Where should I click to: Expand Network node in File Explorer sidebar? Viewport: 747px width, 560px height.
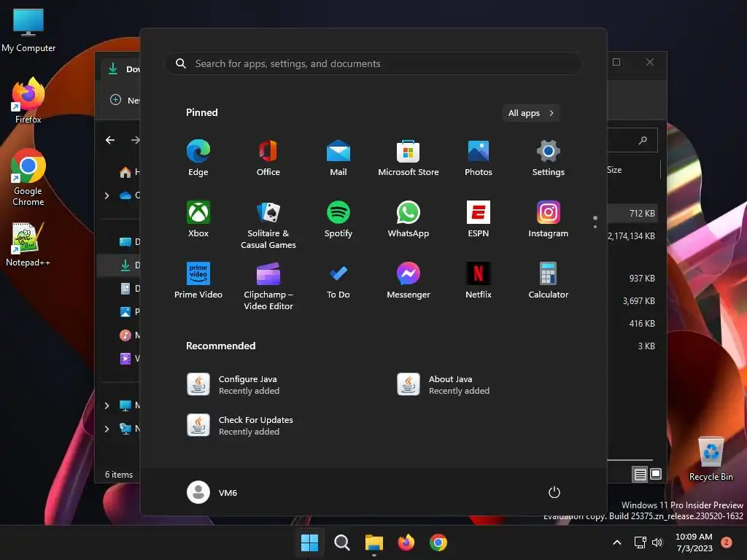click(x=107, y=429)
